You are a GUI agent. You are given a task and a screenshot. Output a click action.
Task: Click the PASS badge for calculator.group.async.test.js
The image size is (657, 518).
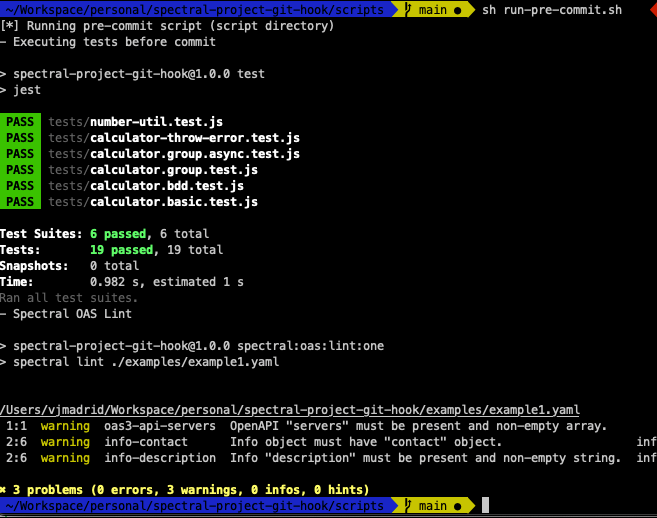(20, 153)
